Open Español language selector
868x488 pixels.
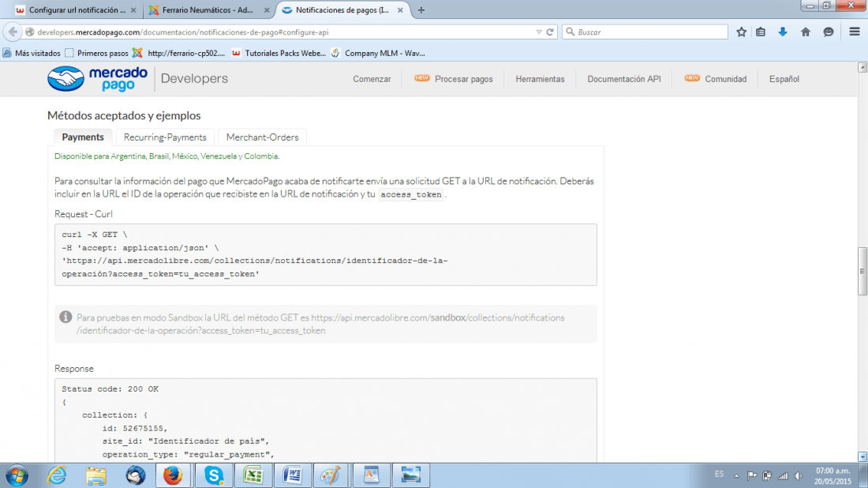[784, 79]
